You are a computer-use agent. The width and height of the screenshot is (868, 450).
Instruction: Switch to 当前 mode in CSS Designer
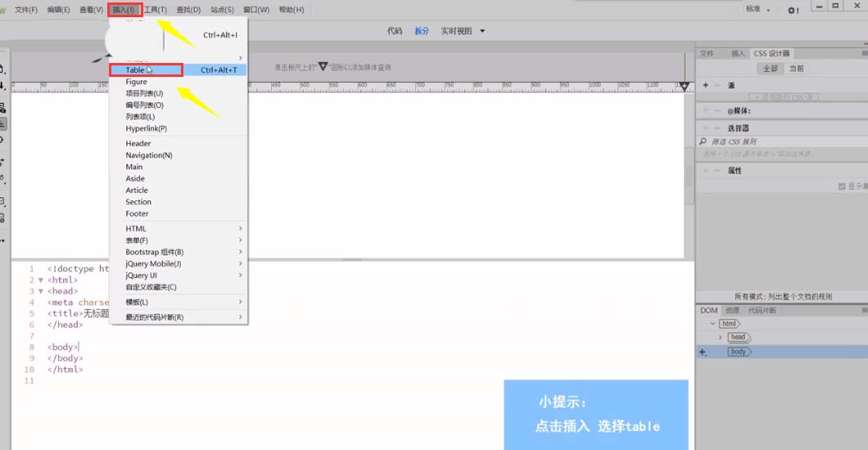point(796,69)
